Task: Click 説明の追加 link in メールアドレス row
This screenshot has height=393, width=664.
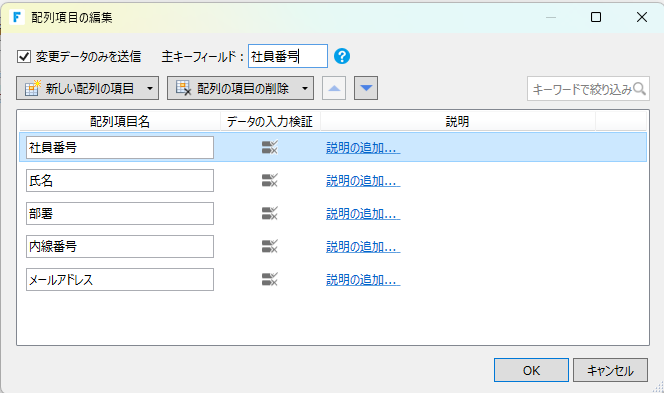Action: click(363, 280)
